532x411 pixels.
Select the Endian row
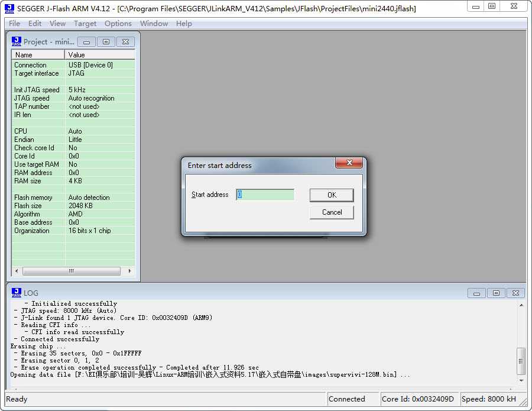(x=73, y=140)
